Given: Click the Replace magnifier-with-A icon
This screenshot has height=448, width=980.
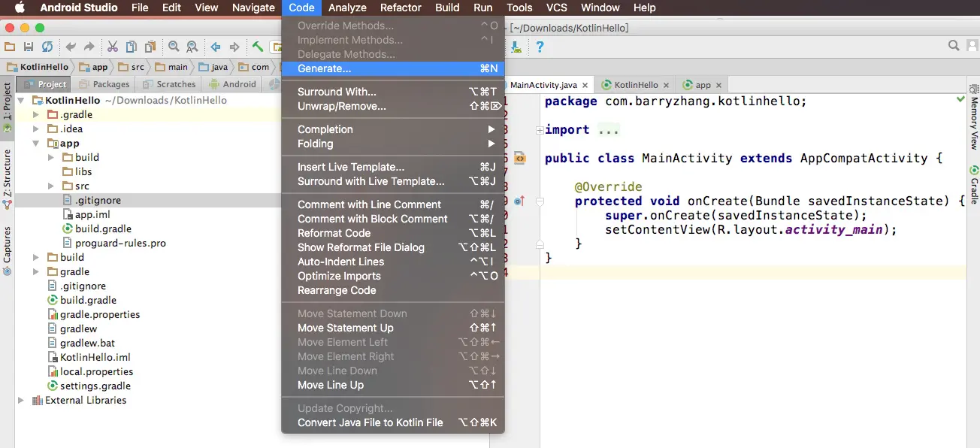Looking at the screenshot, I should 192,47.
